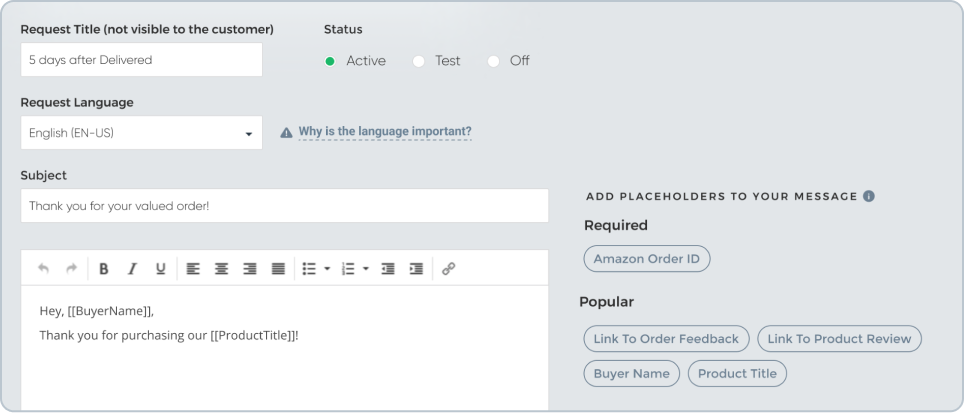Screen dimensions: 964x413
Task: Switch the status to Off
Action: (493, 61)
